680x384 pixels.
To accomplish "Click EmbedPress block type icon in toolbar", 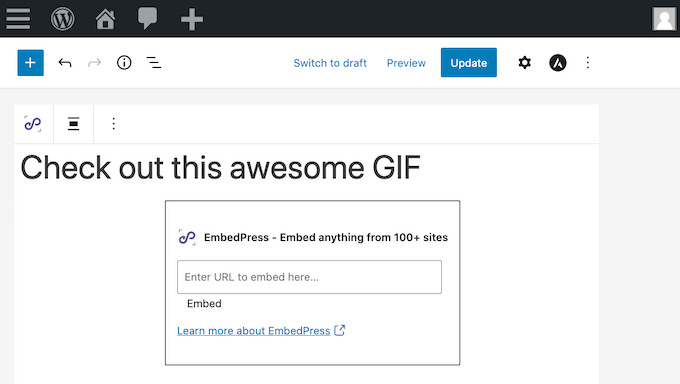I will click(x=33, y=124).
